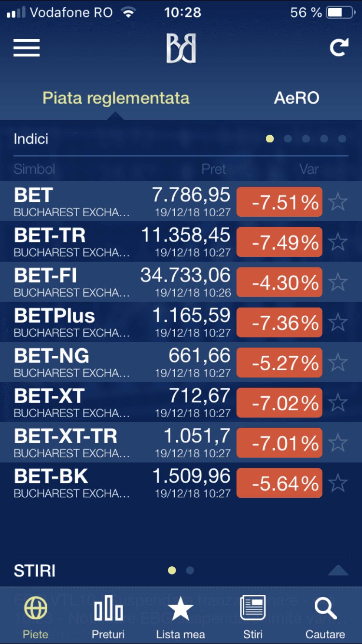Select second page dot in STIRI

(190, 571)
